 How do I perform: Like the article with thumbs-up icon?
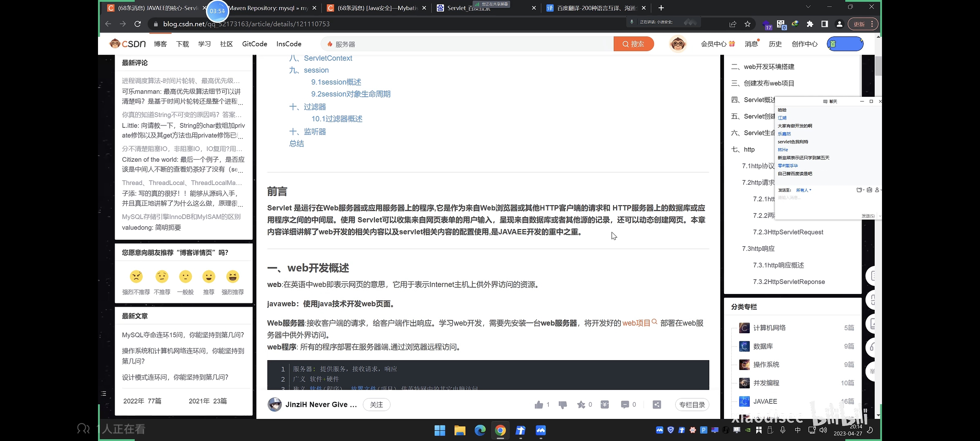539,405
